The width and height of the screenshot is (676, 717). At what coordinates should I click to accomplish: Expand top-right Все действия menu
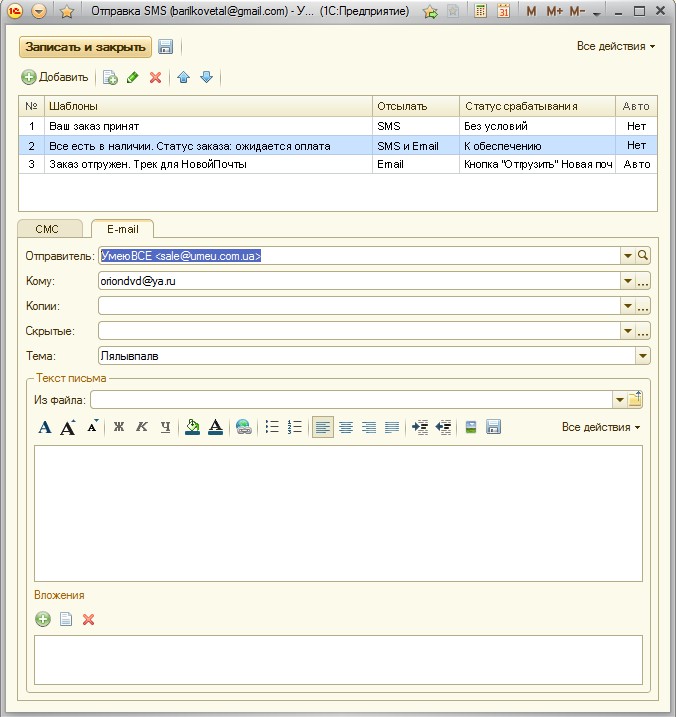616,46
